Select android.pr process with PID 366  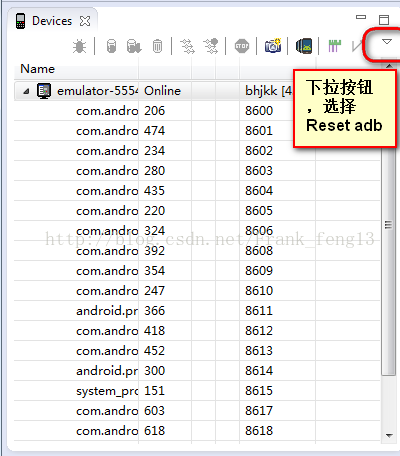pos(197,311)
